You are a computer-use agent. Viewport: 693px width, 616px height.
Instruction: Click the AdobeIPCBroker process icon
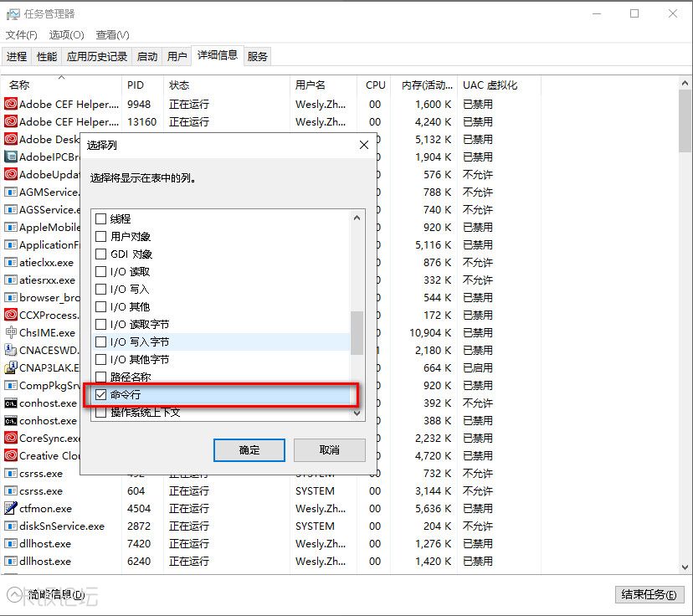[11, 157]
